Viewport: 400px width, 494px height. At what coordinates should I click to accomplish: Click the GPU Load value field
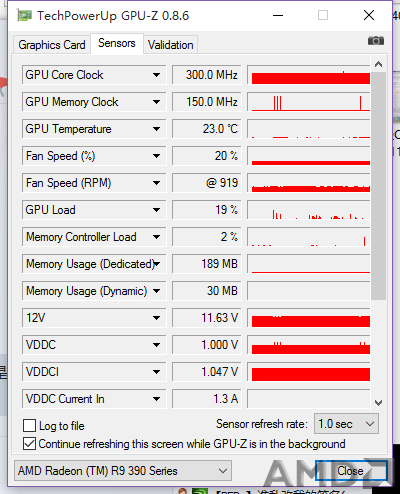pos(207,210)
